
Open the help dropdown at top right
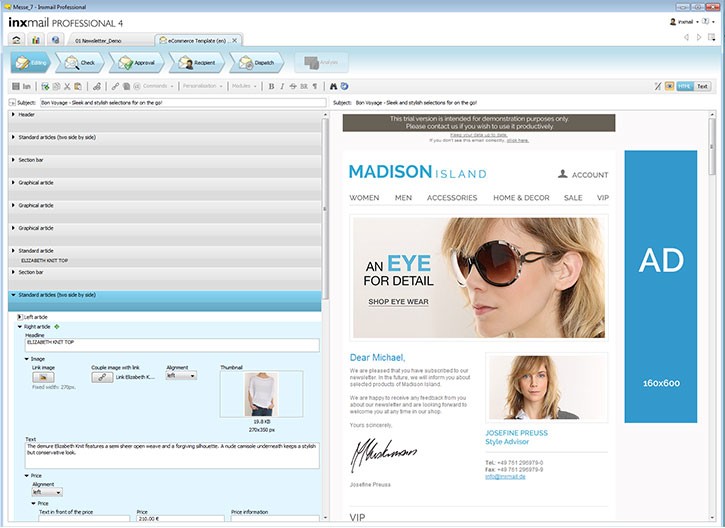point(708,22)
